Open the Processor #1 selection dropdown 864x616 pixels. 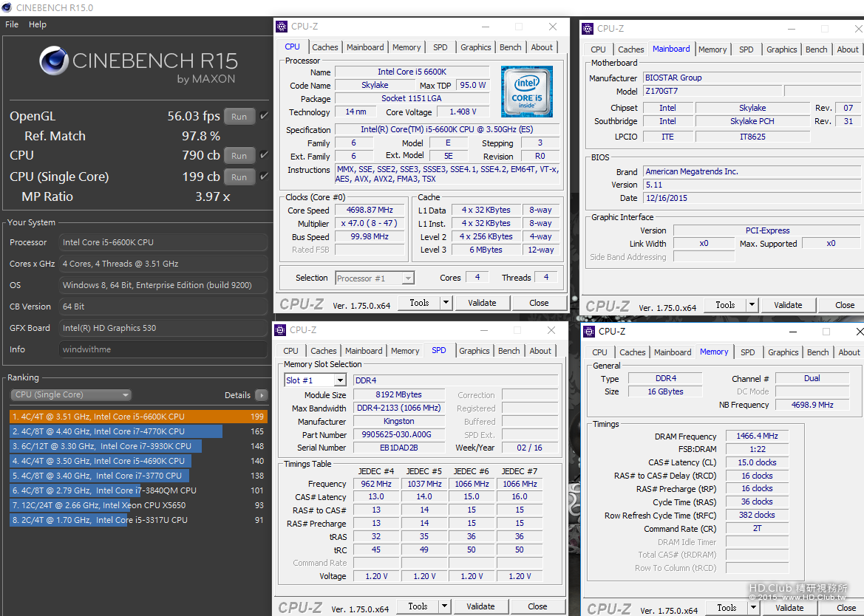click(x=375, y=278)
